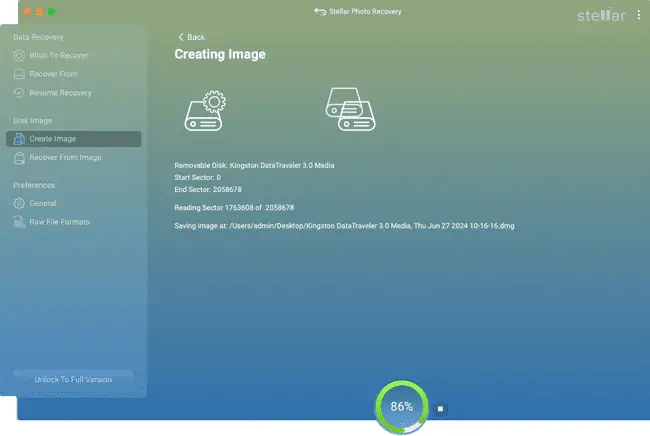
Task: Click the stacked drives destination icon
Action: [x=351, y=109]
